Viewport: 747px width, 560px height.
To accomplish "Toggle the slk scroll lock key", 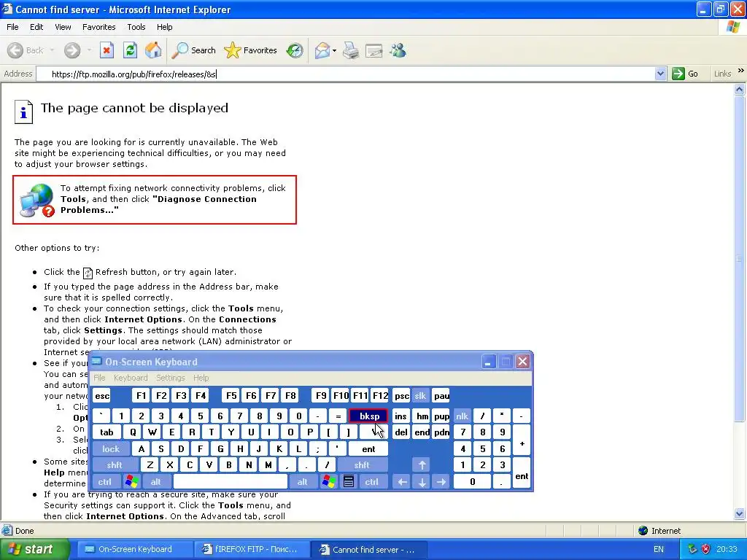I will [x=420, y=396].
